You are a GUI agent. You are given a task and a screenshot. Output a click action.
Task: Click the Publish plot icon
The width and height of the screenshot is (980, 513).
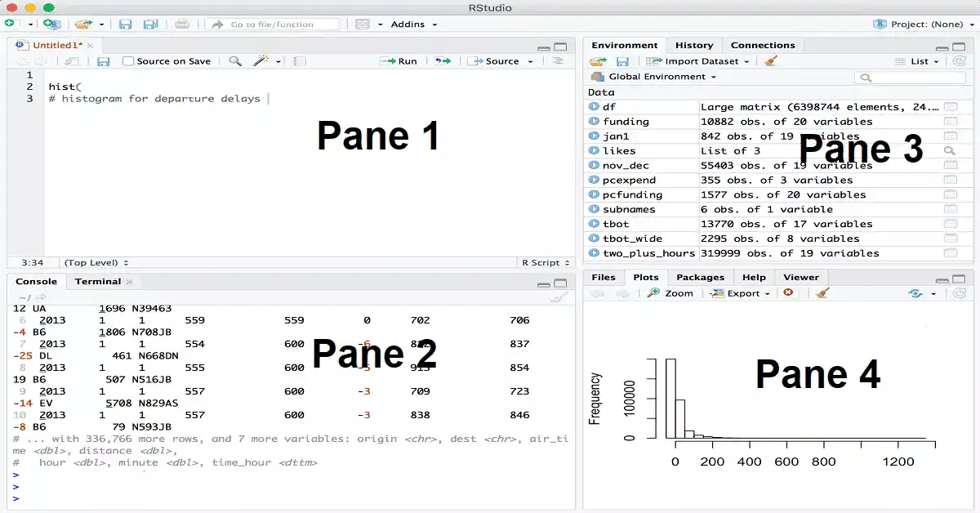tap(916, 293)
